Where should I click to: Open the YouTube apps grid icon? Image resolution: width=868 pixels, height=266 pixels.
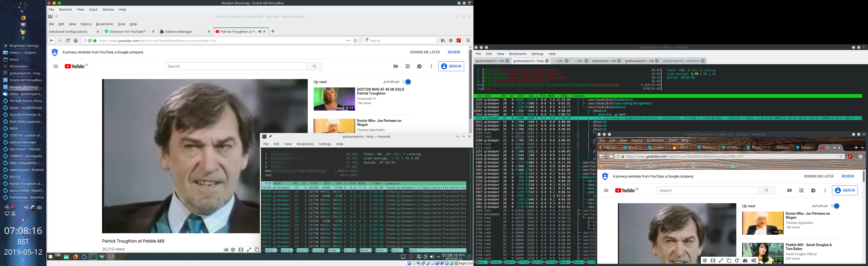tap(407, 66)
